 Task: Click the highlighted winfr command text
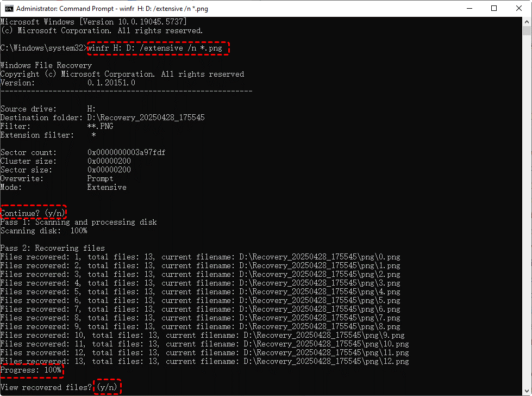coord(158,48)
